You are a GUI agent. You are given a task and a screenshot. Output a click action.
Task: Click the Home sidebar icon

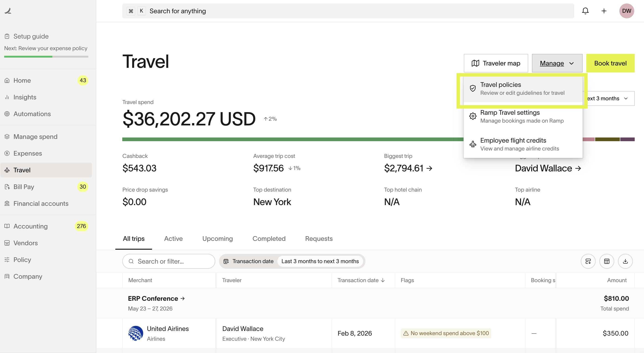7,80
